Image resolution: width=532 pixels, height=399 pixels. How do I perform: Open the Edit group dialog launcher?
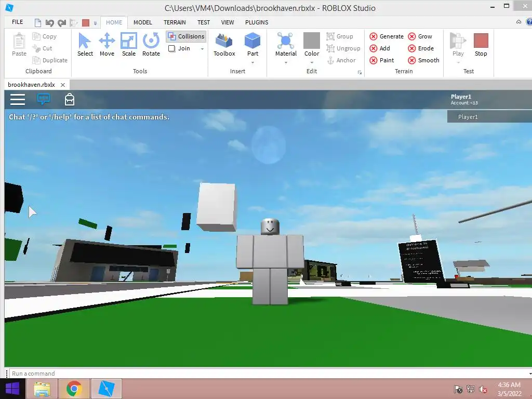(360, 72)
